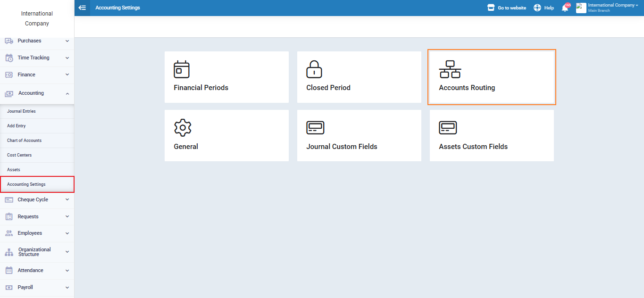Select Add Entry in the sidebar
The height and width of the screenshot is (298, 644).
click(17, 126)
